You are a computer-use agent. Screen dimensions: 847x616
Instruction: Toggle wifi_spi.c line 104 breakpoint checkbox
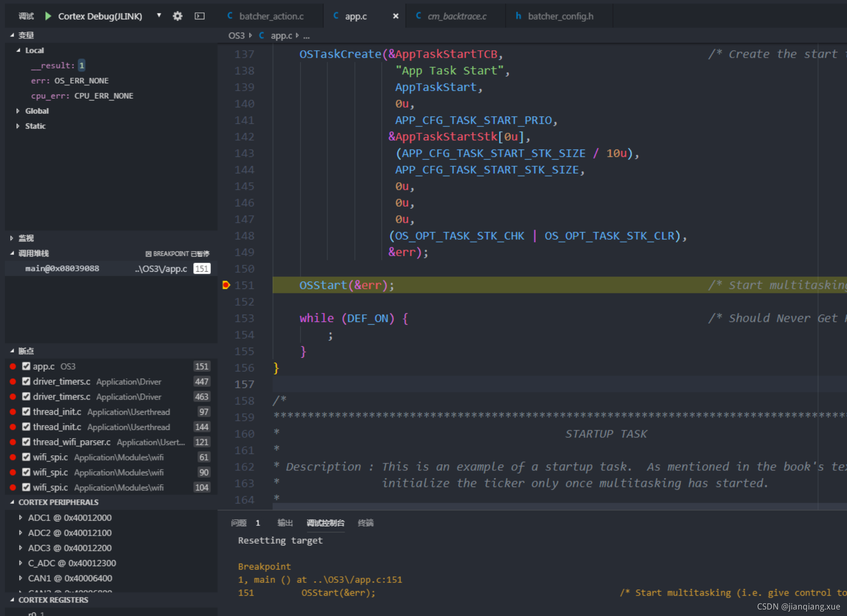[26, 487]
